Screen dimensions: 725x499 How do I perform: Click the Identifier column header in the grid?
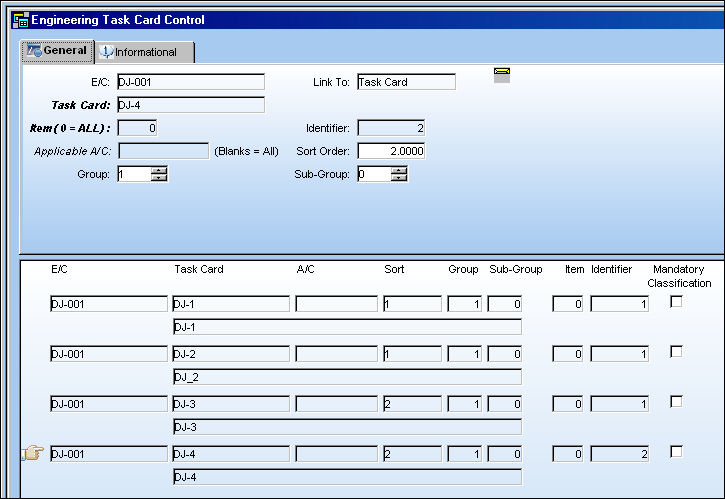[611, 269]
